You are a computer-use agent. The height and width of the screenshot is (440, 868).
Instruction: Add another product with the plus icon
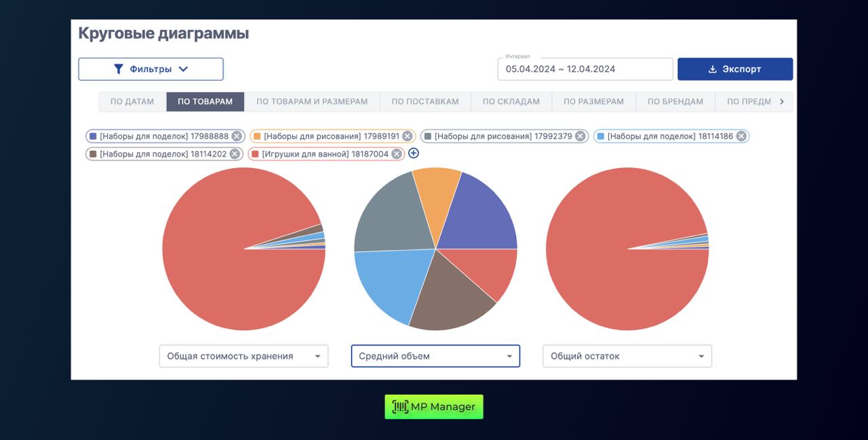(414, 153)
